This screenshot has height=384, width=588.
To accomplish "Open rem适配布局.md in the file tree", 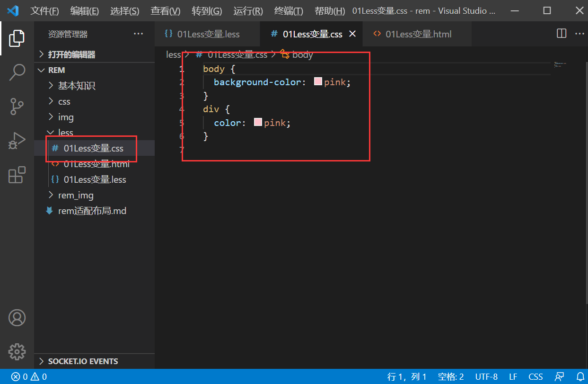I will click(x=94, y=211).
